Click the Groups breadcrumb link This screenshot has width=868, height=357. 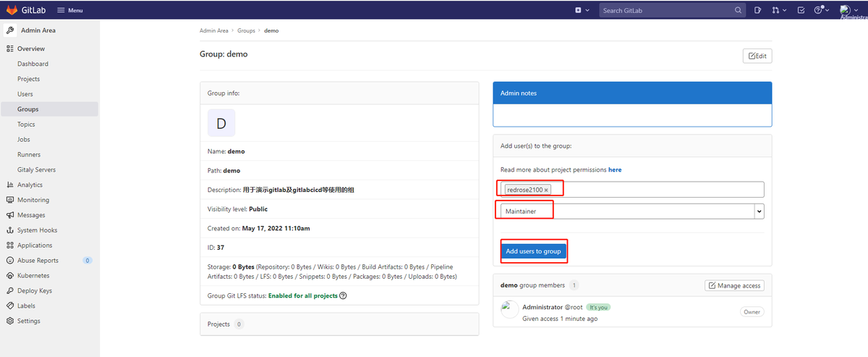[x=246, y=30]
